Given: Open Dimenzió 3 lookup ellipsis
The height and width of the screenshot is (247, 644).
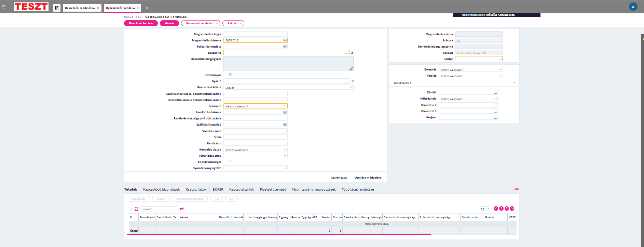Looking at the screenshot, I should [495, 112].
